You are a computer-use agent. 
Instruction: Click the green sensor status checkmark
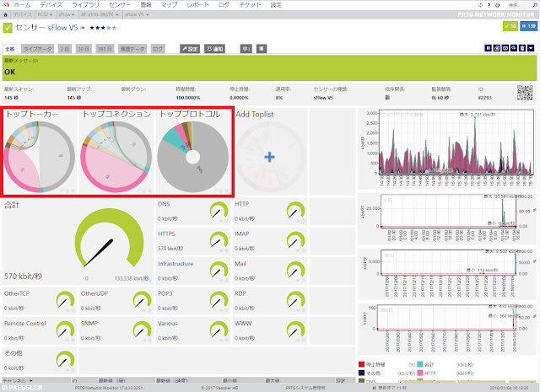tap(8, 28)
